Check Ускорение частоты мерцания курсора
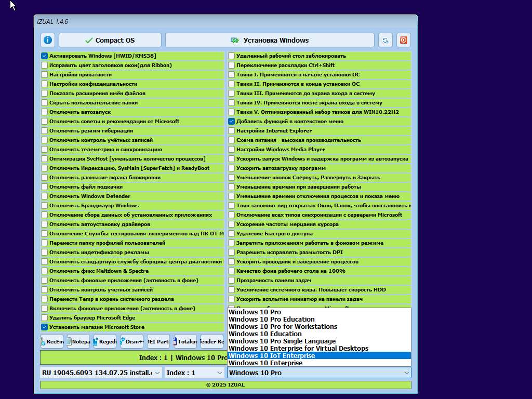532x399 pixels. (x=231, y=224)
